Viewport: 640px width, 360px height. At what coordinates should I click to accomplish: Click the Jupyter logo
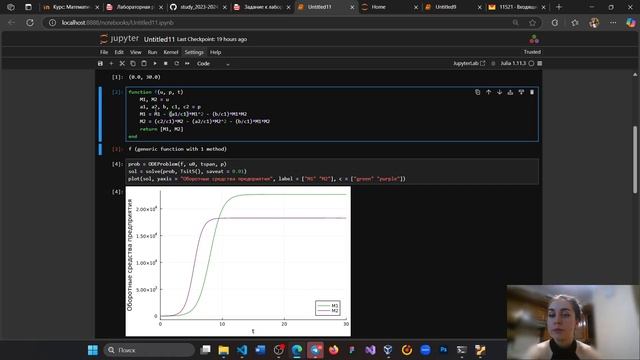coord(119,39)
